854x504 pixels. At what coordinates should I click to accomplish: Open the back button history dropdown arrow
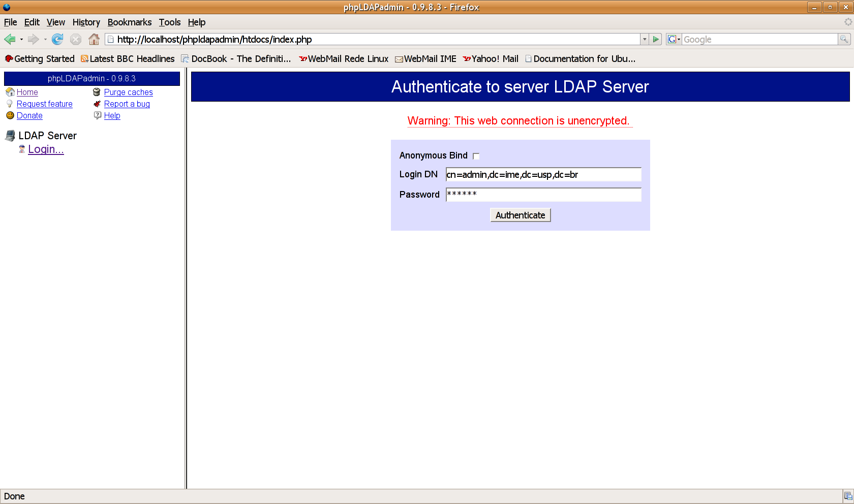pyautogui.click(x=21, y=39)
